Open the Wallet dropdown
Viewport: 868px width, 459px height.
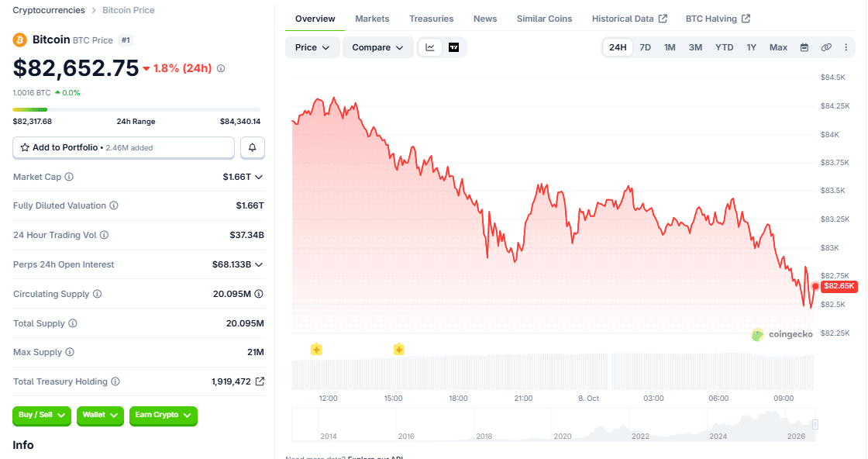[x=100, y=416]
